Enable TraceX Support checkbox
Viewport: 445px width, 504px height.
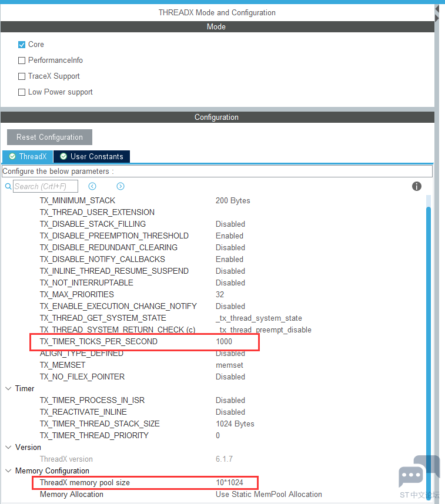(22, 76)
